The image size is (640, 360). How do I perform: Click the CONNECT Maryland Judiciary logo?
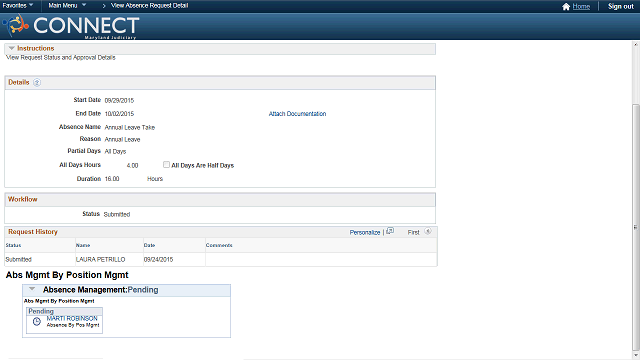[x=71, y=26]
